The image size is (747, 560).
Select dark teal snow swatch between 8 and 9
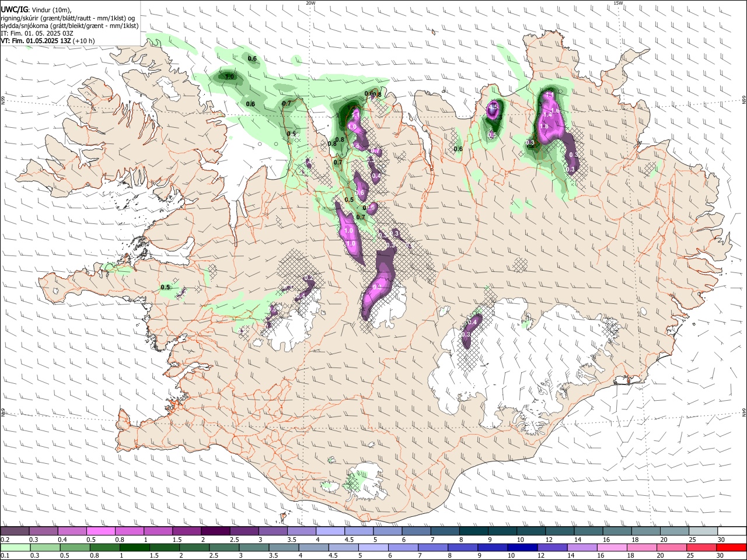click(472, 531)
